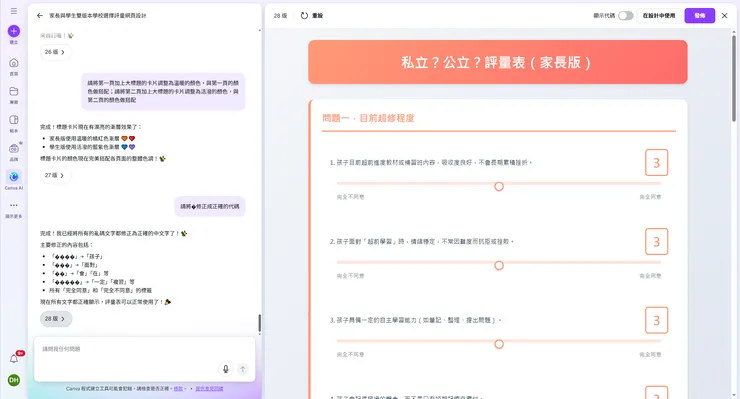Viewport: 740px width, 399px height.
Task: Click the question 2 slider handle
Action: 499,265
